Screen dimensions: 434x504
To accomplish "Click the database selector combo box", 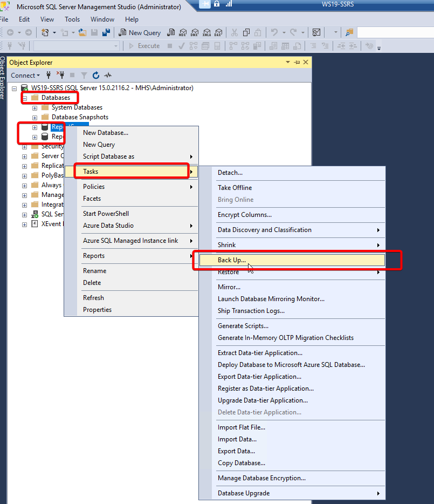I will (77, 46).
